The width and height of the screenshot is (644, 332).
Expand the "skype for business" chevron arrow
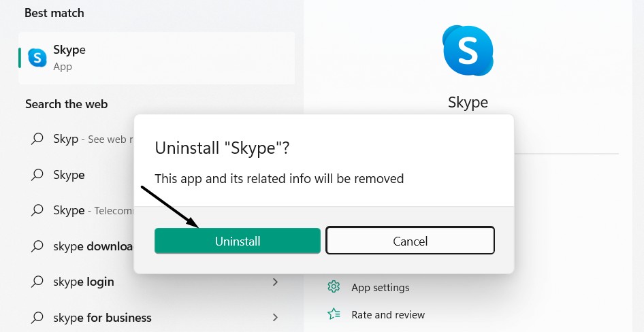tap(275, 318)
